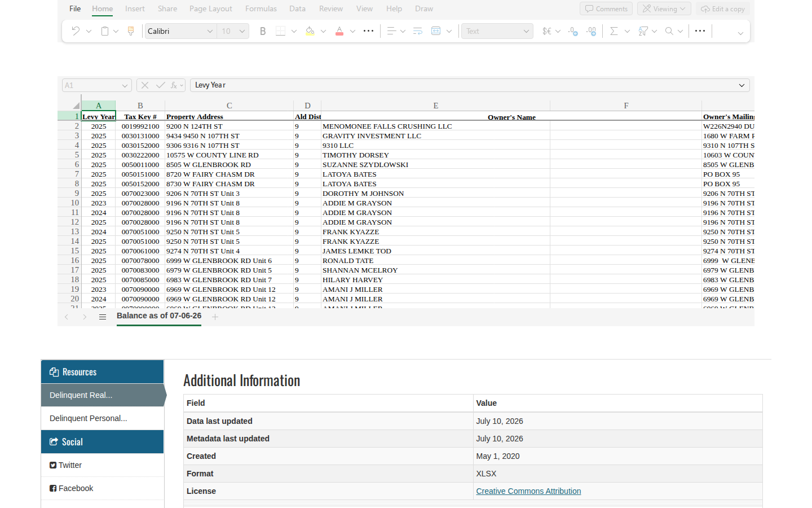The image size is (812, 508).
Task: Open the Paste options dropdown arrow
Action: click(x=116, y=31)
